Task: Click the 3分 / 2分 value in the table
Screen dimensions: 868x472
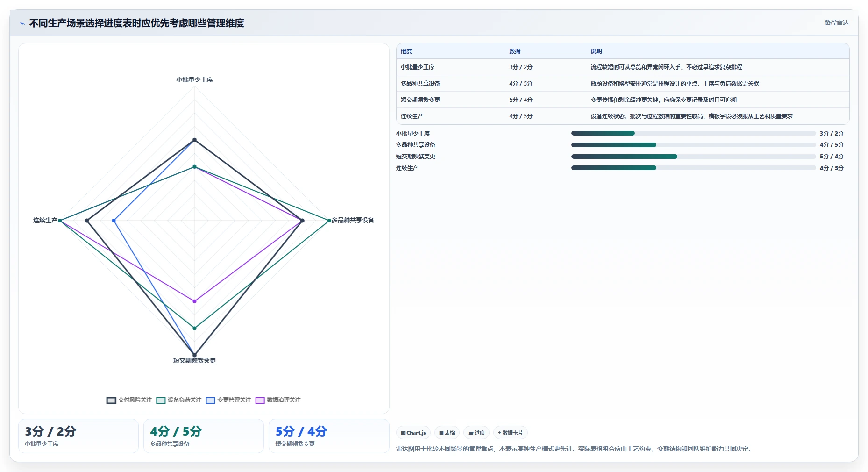Action: click(x=521, y=67)
